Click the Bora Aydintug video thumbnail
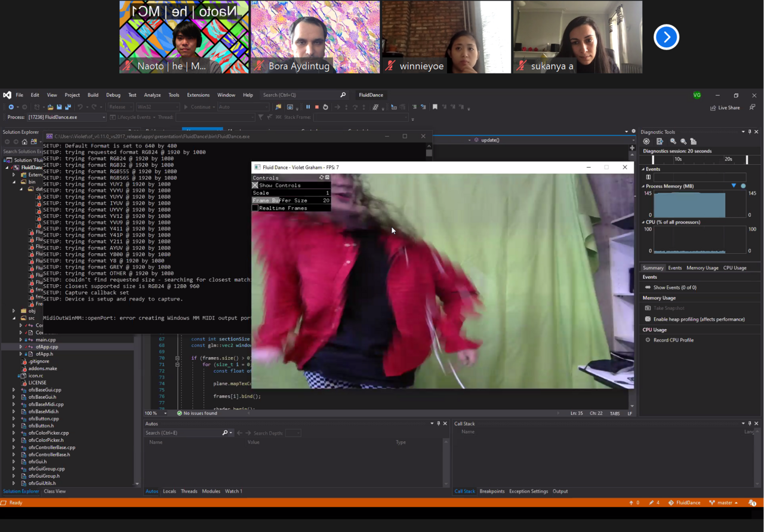Screen dimensions: 764x532 click(x=315, y=37)
